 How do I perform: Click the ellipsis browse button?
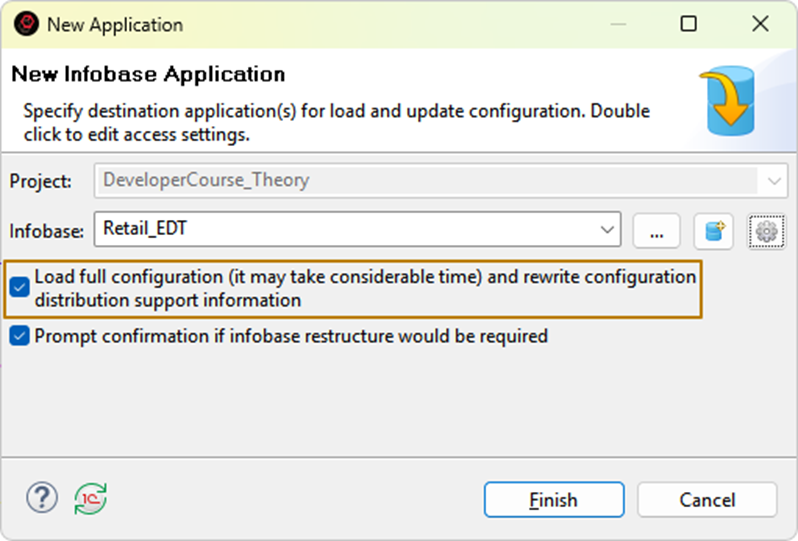(657, 231)
